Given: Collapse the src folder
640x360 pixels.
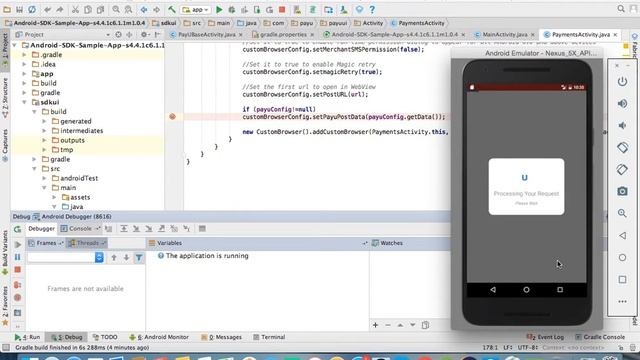Looking at the screenshot, I should (34, 169).
